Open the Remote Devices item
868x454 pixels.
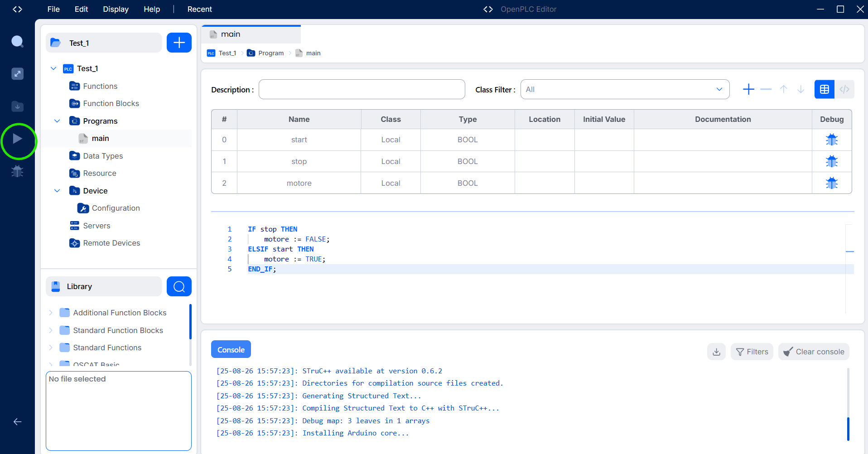(111, 243)
